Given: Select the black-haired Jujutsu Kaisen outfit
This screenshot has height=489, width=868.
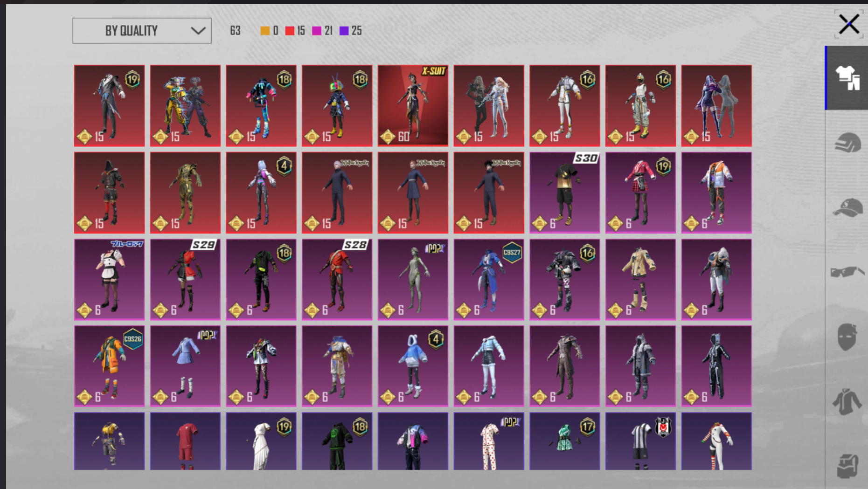Looking at the screenshot, I should [489, 193].
